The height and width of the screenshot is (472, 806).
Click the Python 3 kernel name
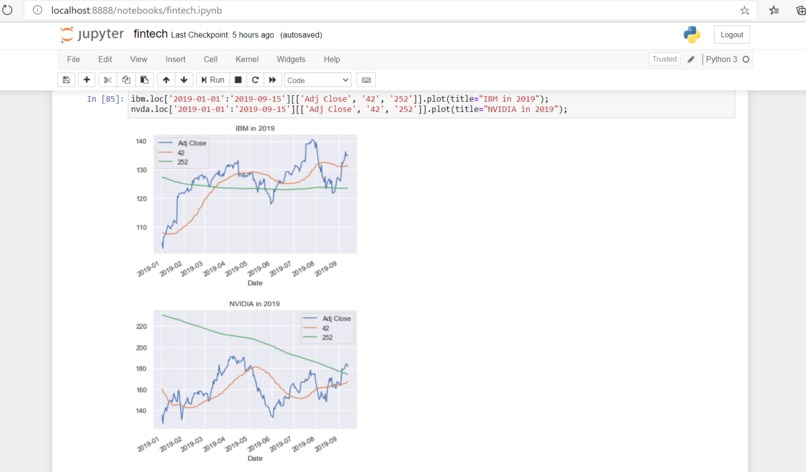pos(721,59)
